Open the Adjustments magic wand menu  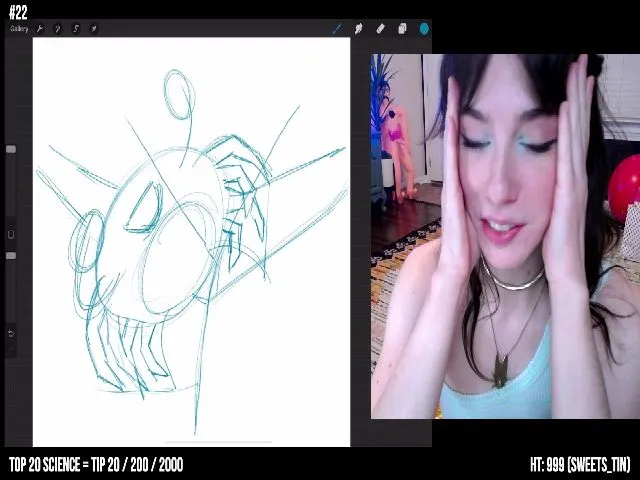58,29
